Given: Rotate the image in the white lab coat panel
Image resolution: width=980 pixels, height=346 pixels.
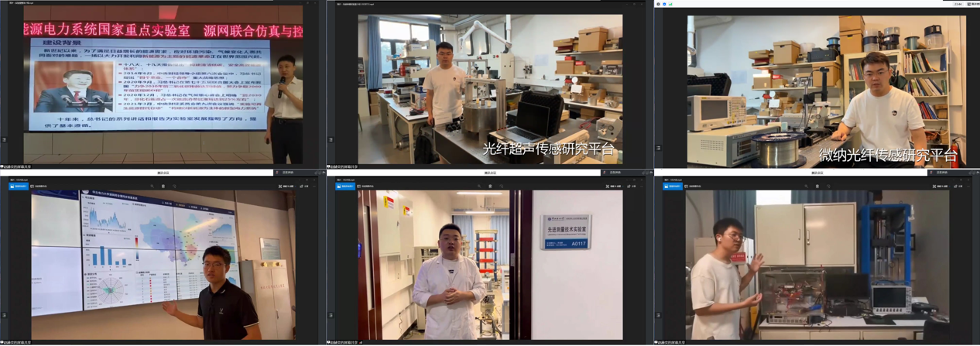Looking at the screenshot, I should (501, 186).
